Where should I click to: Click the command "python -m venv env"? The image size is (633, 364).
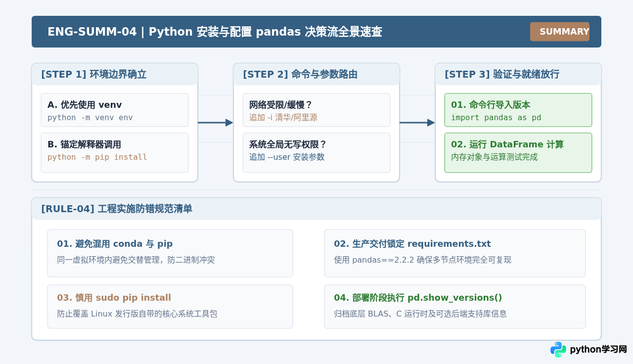click(90, 118)
